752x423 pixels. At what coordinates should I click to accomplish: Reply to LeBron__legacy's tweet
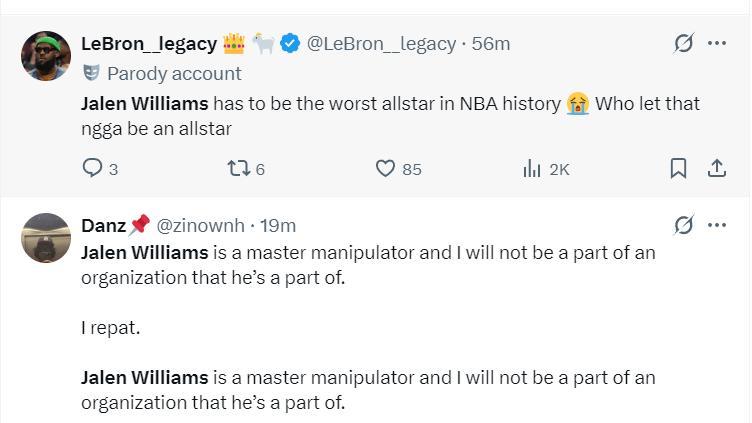click(x=92, y=169)
